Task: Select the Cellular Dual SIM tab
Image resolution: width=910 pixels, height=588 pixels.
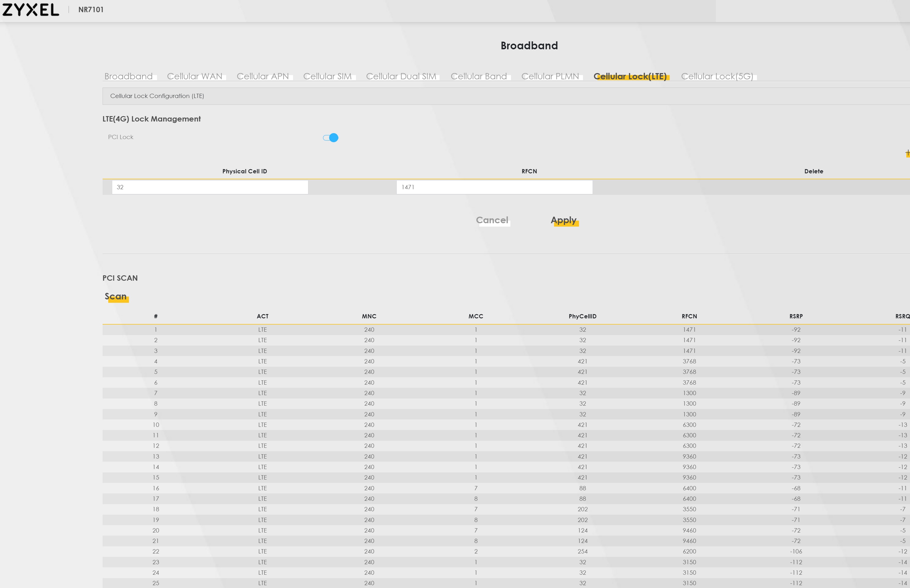Action: click(x=401, y=76)
